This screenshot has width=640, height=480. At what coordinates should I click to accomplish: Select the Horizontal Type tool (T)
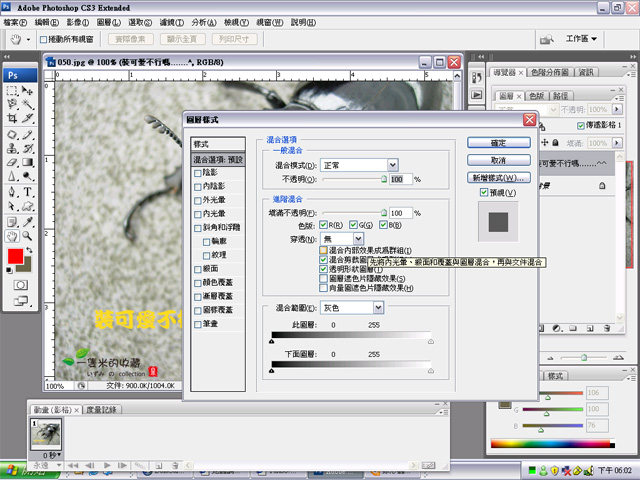pyautogui.click(x=28, y=191)
